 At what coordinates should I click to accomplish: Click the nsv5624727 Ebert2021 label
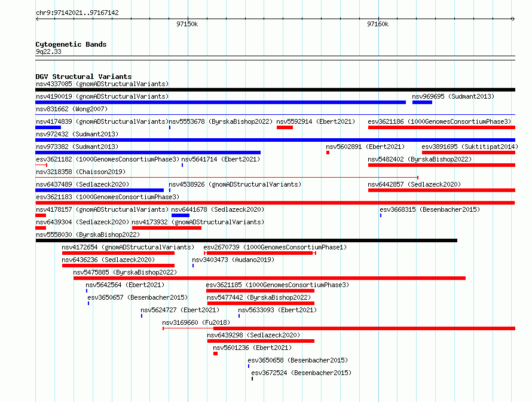(180, 310)
